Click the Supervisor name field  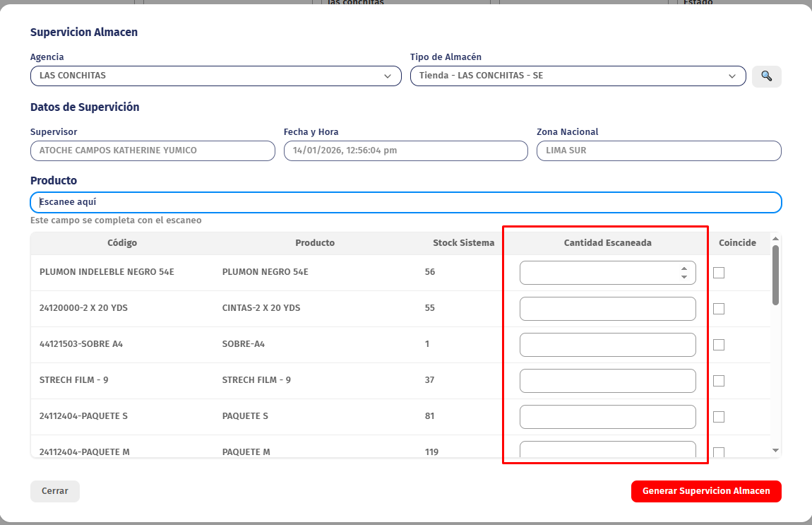pos(153,151)
